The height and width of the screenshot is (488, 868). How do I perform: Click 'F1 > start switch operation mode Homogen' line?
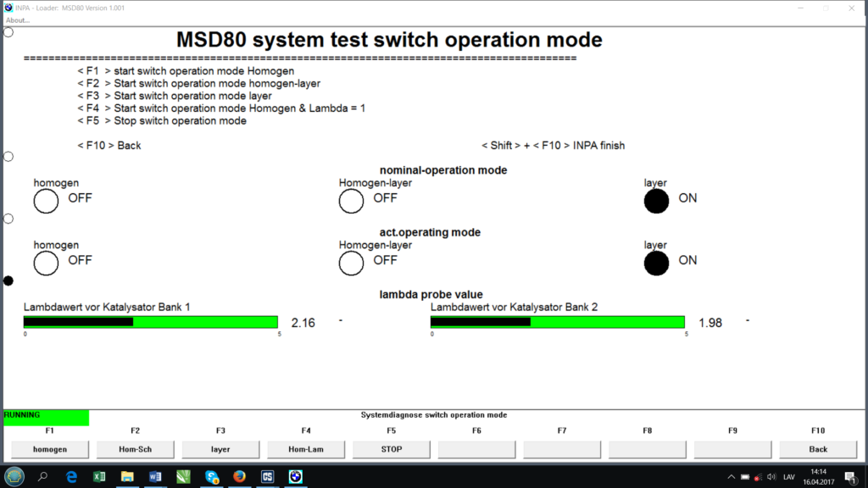186,71
